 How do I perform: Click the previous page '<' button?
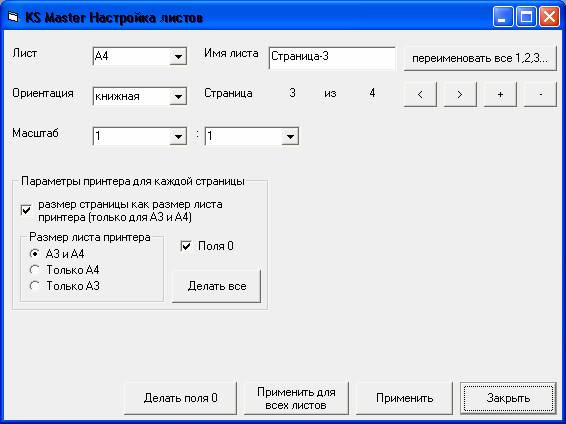point(420,94)
